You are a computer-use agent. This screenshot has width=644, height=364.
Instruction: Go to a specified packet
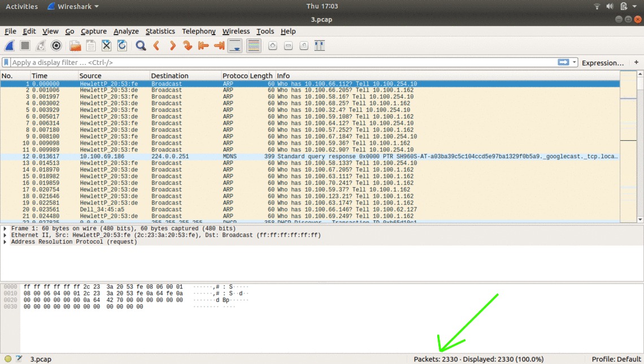coord(188,46)
